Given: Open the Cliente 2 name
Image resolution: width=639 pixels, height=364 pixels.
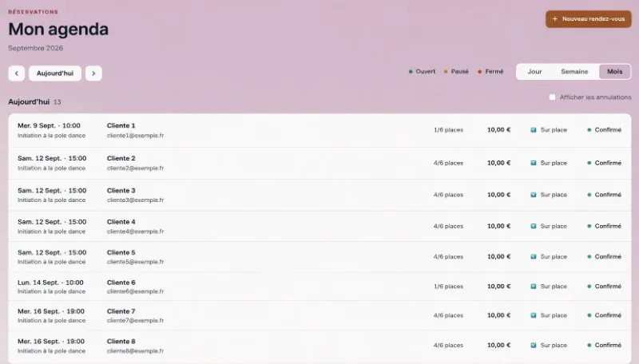Looking at the screenshot, I should [121, 158].
